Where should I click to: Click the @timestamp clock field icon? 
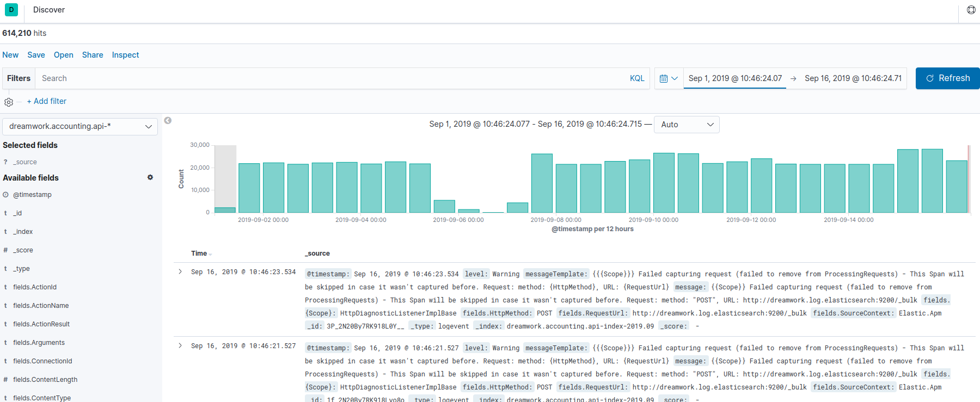pos(5,195)
